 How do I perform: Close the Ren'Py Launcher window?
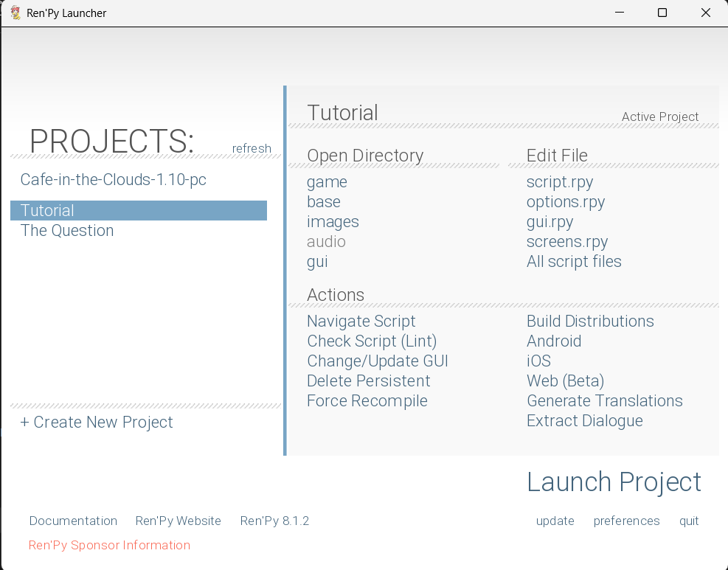(x=706, y=13)
